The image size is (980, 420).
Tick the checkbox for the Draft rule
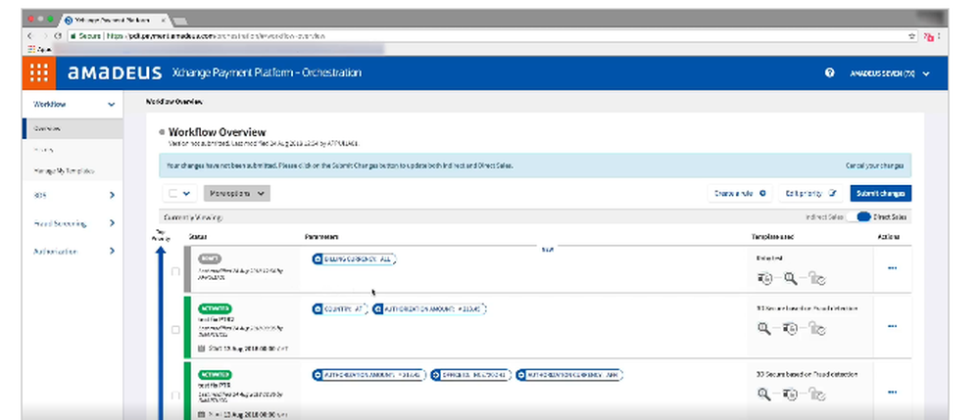click(175, 272)
